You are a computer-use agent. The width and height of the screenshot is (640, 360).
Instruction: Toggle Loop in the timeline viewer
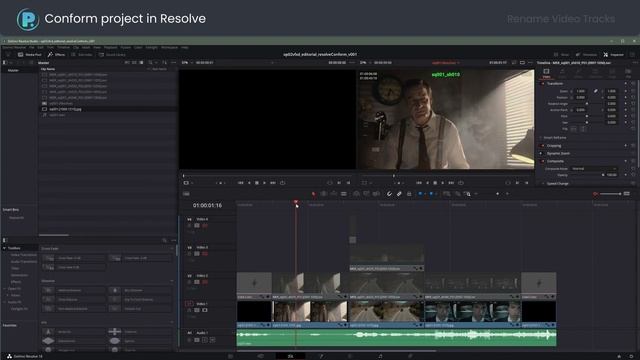point(461,183)
